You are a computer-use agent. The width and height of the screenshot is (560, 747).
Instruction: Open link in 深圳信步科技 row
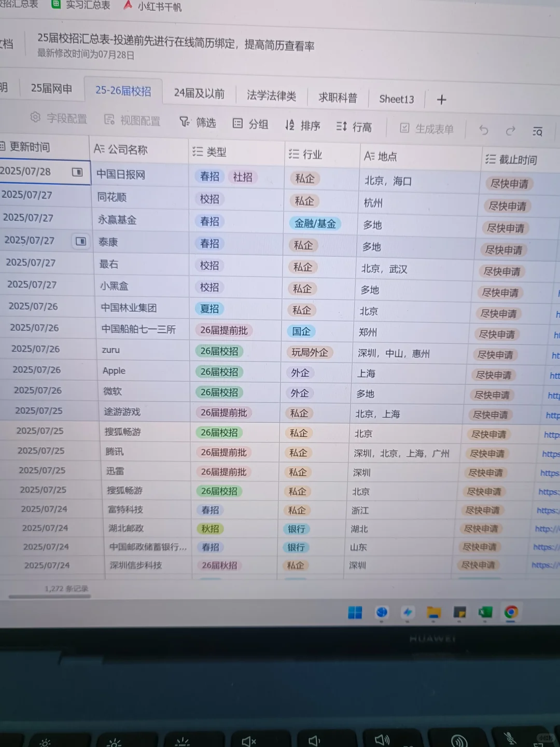click(x=545, y=565)
